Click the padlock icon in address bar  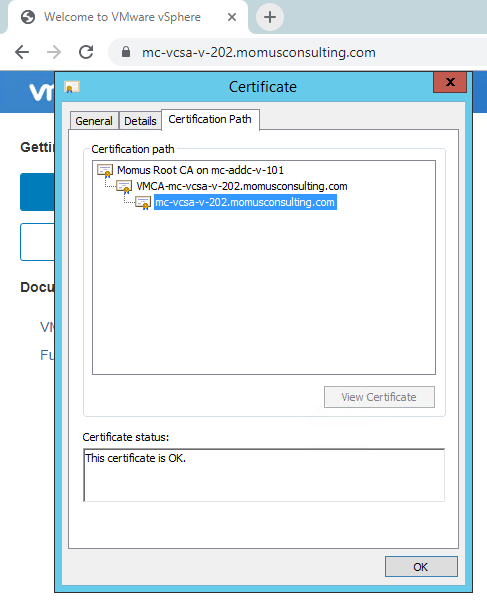[x=126, y=52]
